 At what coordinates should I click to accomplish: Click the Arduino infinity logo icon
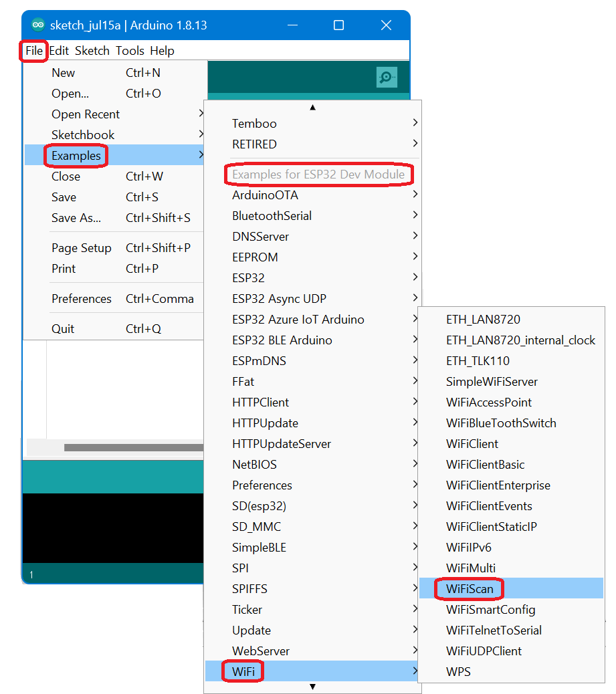click(x=38, y=25)
